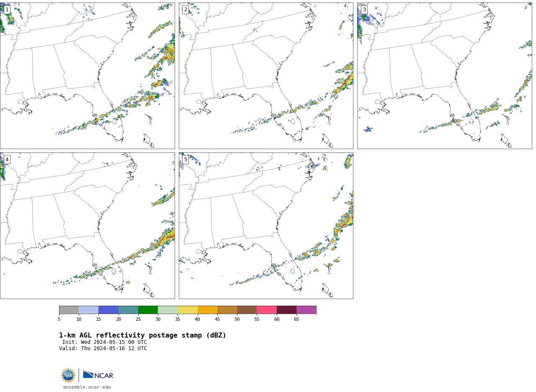
Task: Click the '1-km AGL reflectivity postage stamp (dBZ)' title
Action: tap(142, 335)
